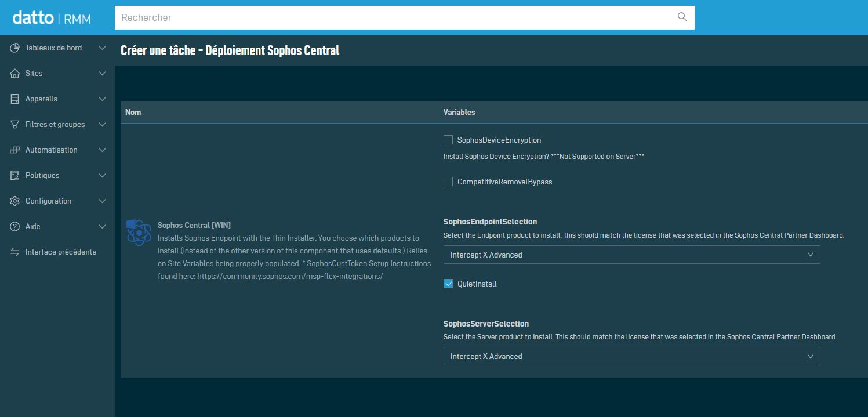Open the Filtres et groupes menu
Image resolution: width=868 pixels, height=417 pixels.
[x=57, y=124]
